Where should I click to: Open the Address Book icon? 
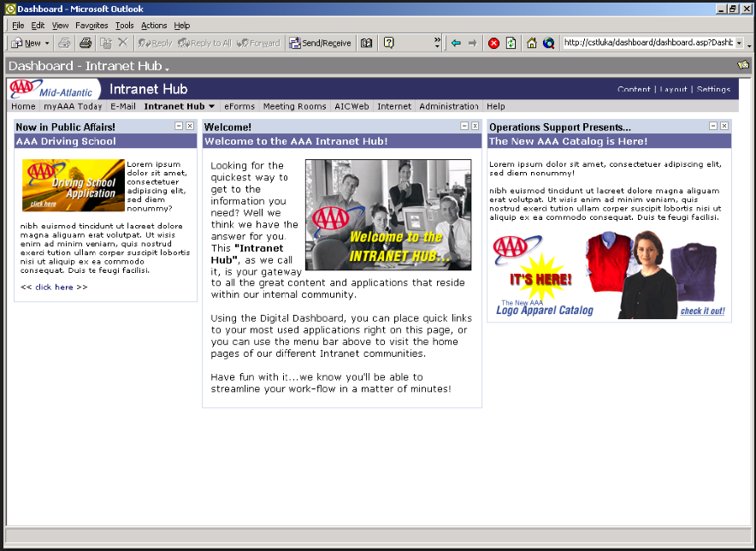366,43
